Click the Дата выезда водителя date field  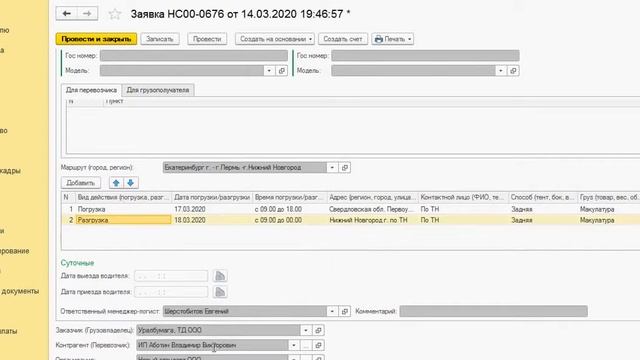pyautogui.click(x=171, y=276)
